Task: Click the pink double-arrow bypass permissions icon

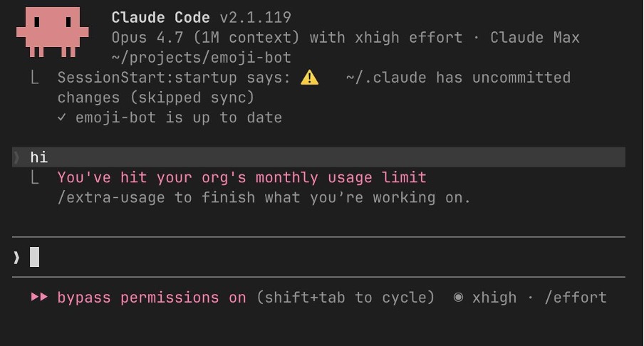Action: (x=39, y=297)
